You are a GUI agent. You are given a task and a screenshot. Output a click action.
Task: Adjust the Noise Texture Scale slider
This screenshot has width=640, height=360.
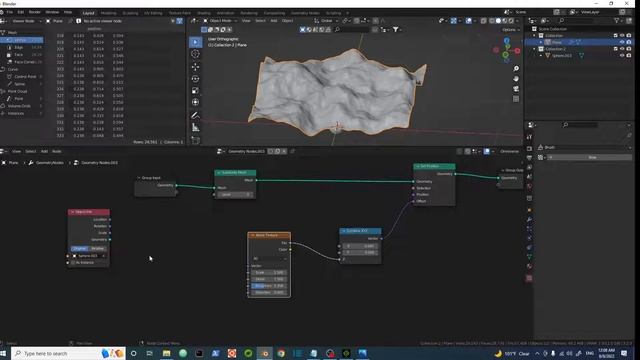point(269,273)
